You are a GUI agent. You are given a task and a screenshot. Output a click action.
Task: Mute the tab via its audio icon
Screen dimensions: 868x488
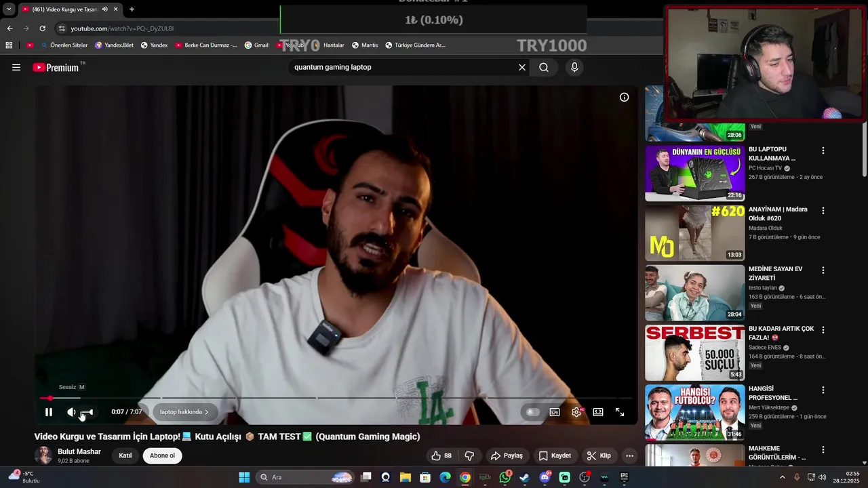click(x=104, y=9)
